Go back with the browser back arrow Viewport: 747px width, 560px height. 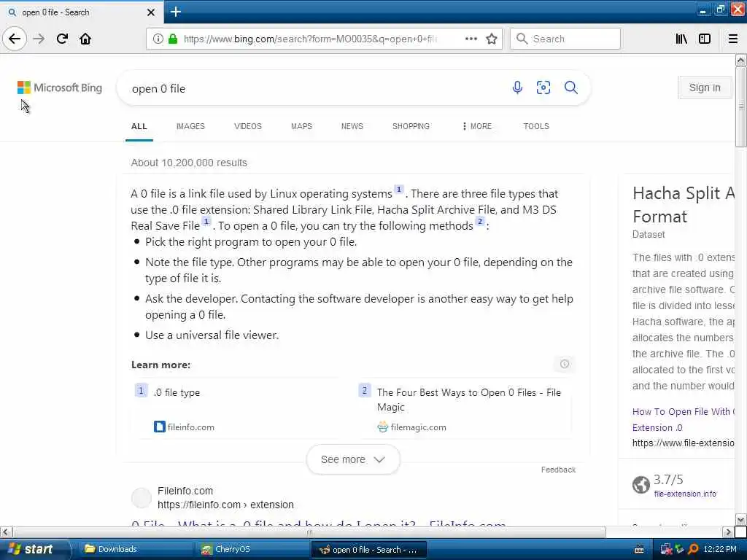[15, 39]
